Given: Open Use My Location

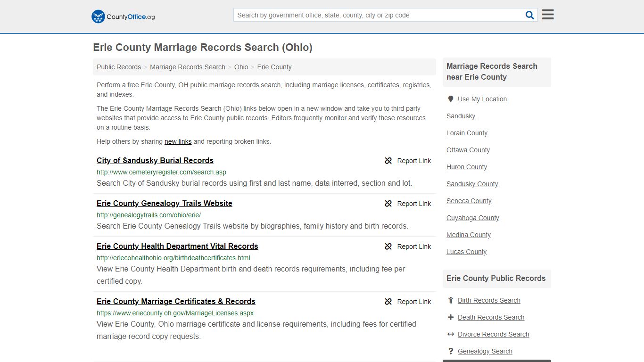Looking at the screenshot, I should click(x=482, y=99).
